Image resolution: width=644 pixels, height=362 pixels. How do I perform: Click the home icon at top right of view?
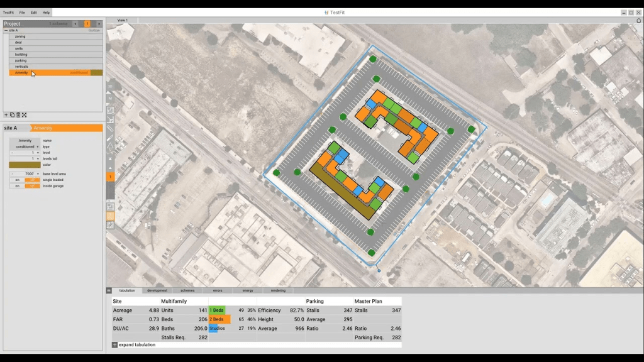click(x=638, y=20)
